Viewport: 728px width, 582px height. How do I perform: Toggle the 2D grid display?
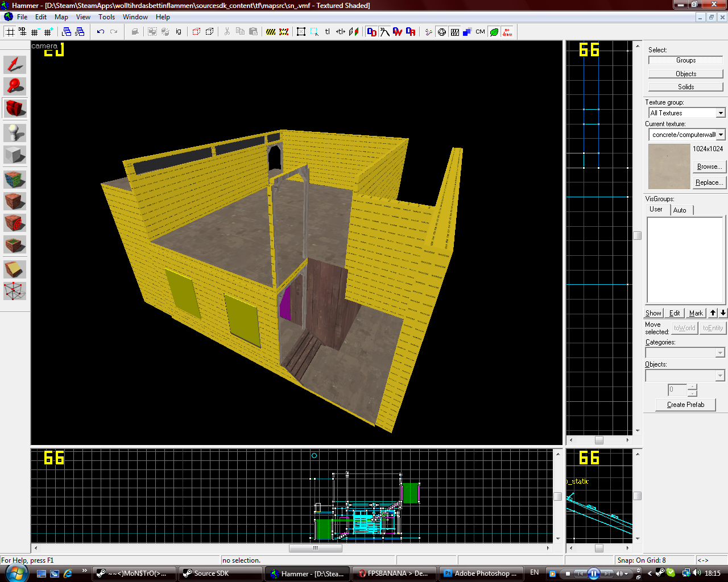pyautogui.click(x=10, y=32)
